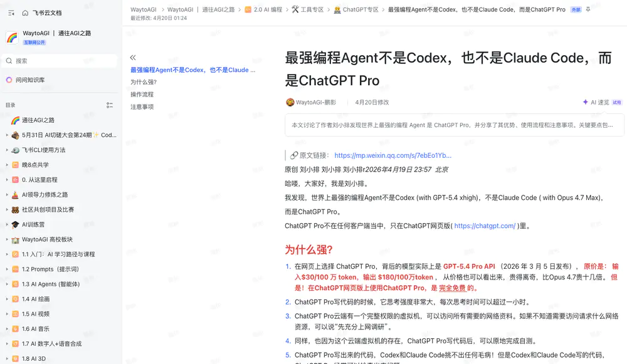Viewport: 627px width, 364px height.
Task: Click the 5月31日 AI切磋大会 icon
Action: pyautogui.click(x=15, y=135)
